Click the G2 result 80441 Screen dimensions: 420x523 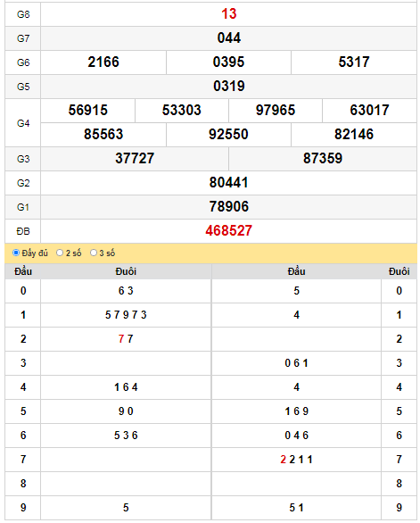(x=228, y=182)
